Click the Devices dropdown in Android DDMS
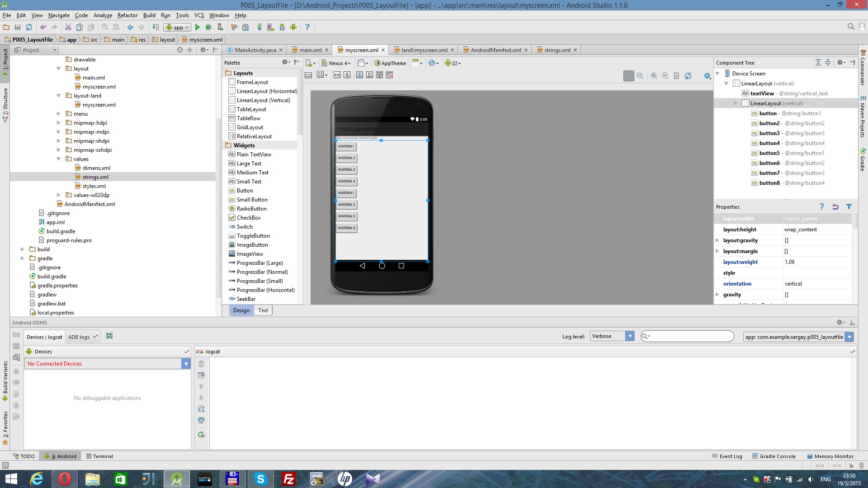 [187, 363]
